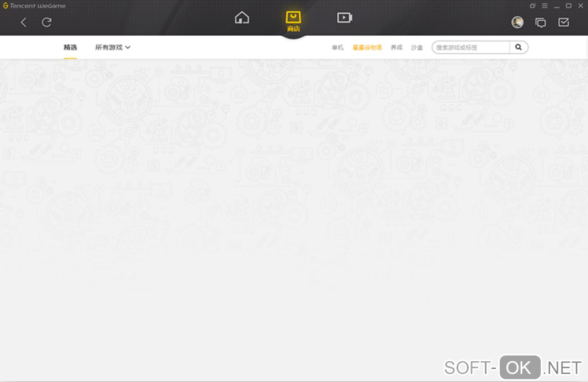Click the 星露谷物语 highlighted tag
Screen dimensions: 588x382
click(367, 48)
